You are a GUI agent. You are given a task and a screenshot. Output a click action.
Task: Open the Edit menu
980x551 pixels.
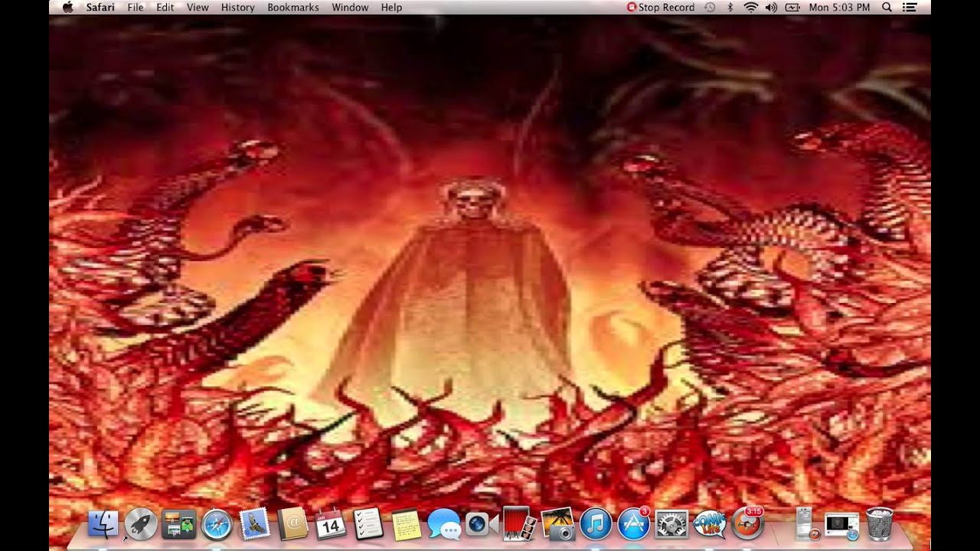165,7
